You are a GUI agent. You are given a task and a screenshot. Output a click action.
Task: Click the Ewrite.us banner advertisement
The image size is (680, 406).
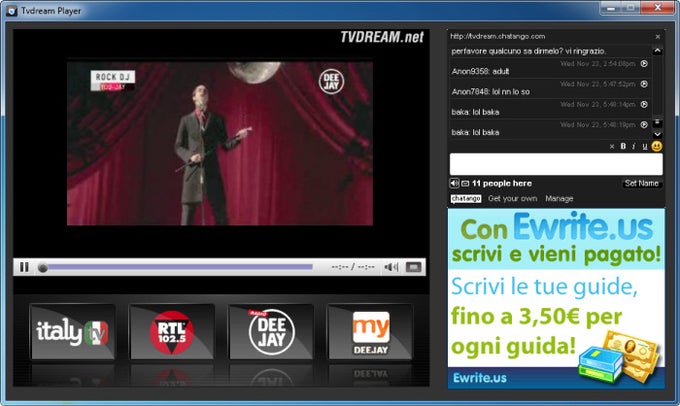tap(556, 298)
